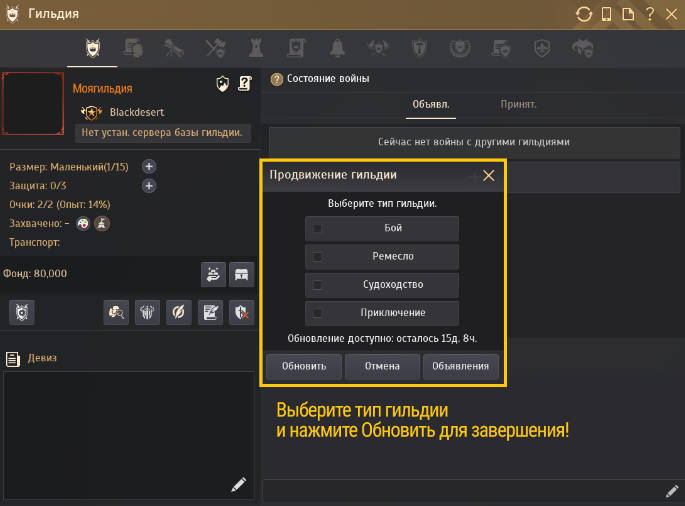Viewport: 685px width, 506px height.
Task: Click the scroll with question mark icon
Action: click(x=245, y=83)
